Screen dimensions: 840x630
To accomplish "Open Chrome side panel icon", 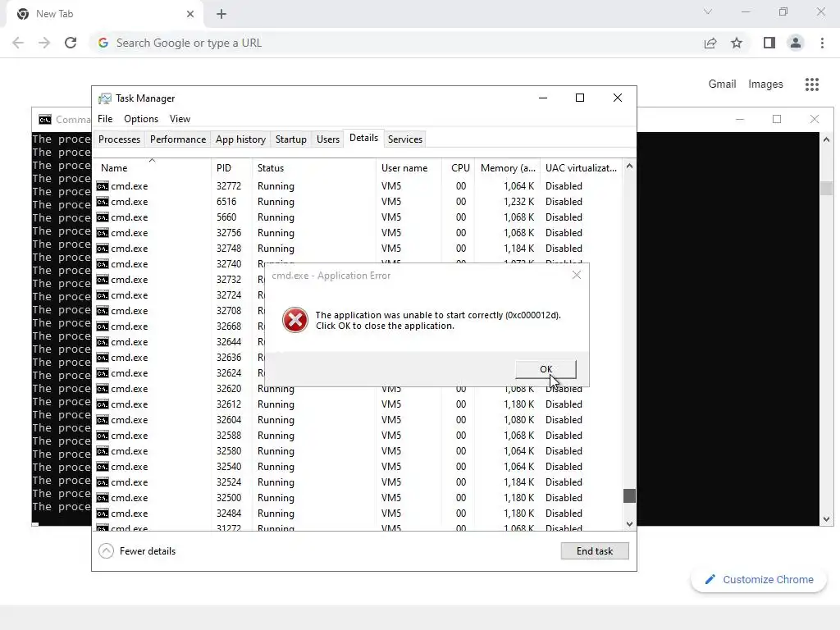I will click(x=769, y=43).
